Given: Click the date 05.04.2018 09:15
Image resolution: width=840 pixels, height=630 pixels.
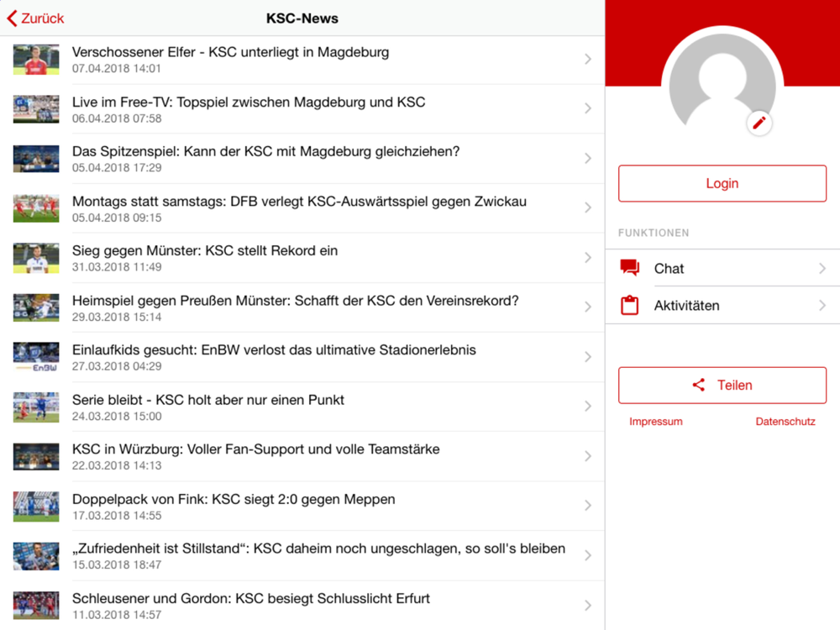Looking at the screenshot, I should pos(116,218).
